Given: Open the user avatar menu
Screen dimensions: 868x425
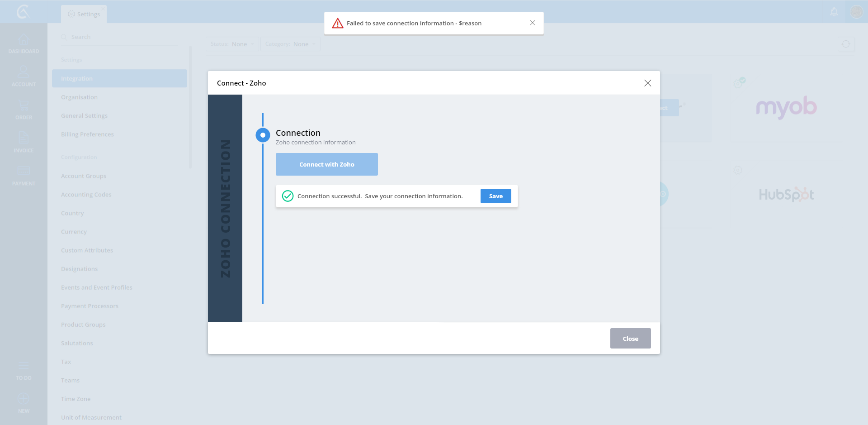Looking at the screenshot, I should [x=856, y=12].
